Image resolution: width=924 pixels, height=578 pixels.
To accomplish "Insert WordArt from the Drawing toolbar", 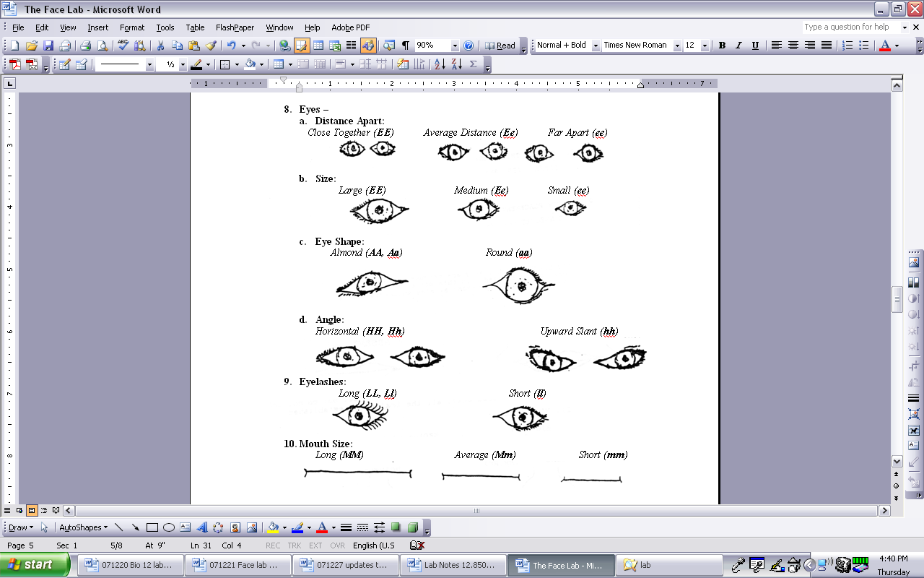I will tap(201, 527).
